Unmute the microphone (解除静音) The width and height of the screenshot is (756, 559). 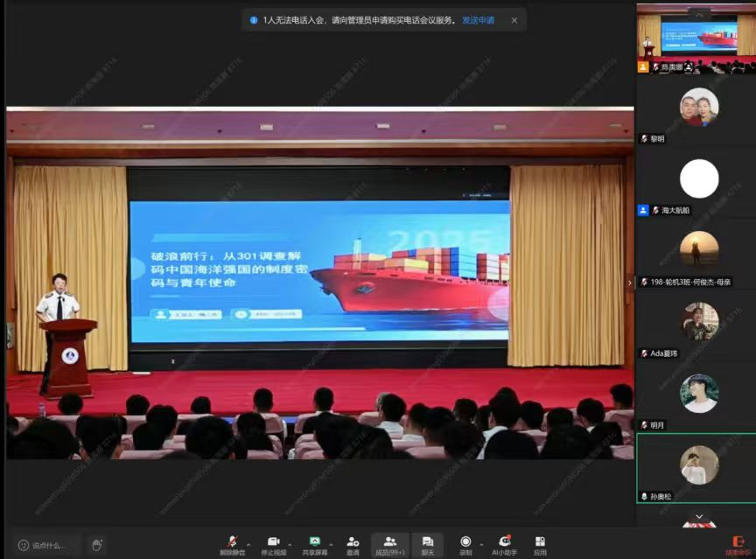(232, 542)
